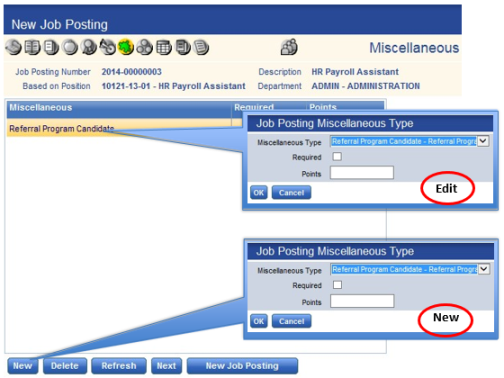Click the New button at bottom
This screenshot has height=378, width=504.
pyautogui.click(x=23, y=366)
